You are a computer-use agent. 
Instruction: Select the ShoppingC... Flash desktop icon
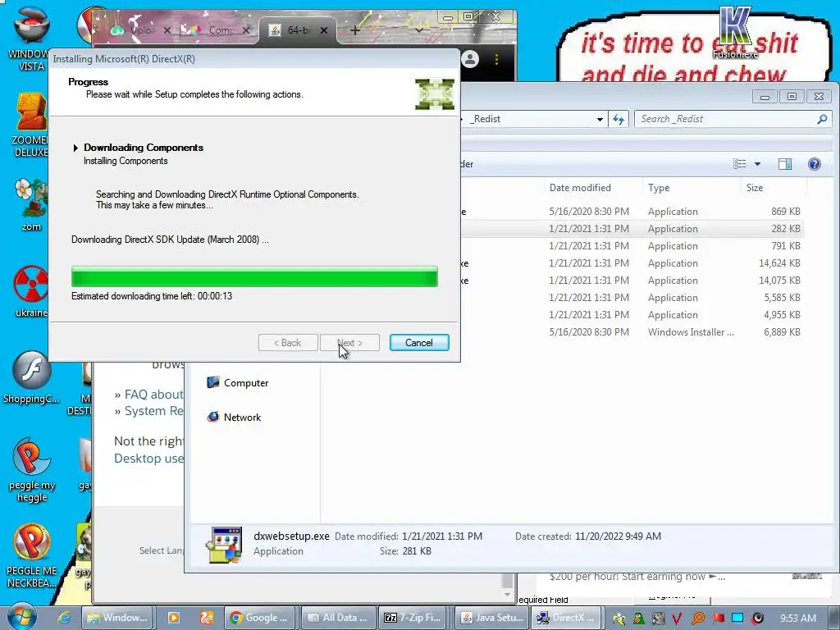[x=30, y=377]
